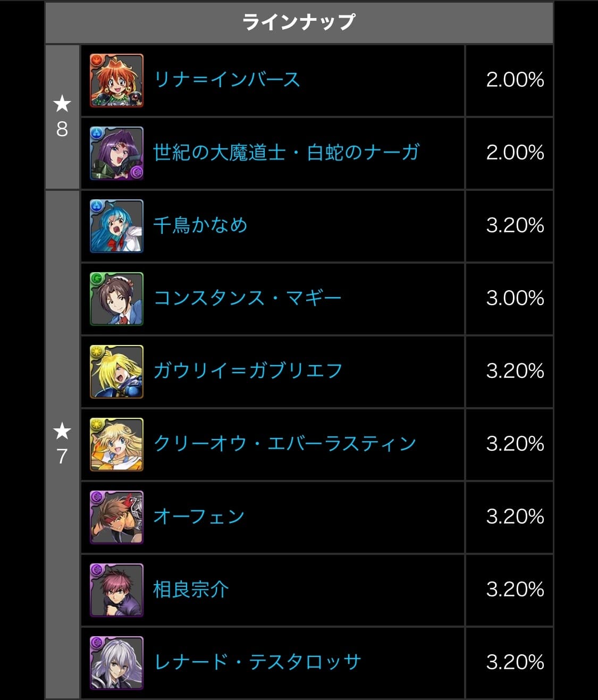This screenshot has height=700, width=598.
Task: Tap the クリーオウ・エバーラスティン character portrait
Action: pyautogui.click(x=116, y=444)
